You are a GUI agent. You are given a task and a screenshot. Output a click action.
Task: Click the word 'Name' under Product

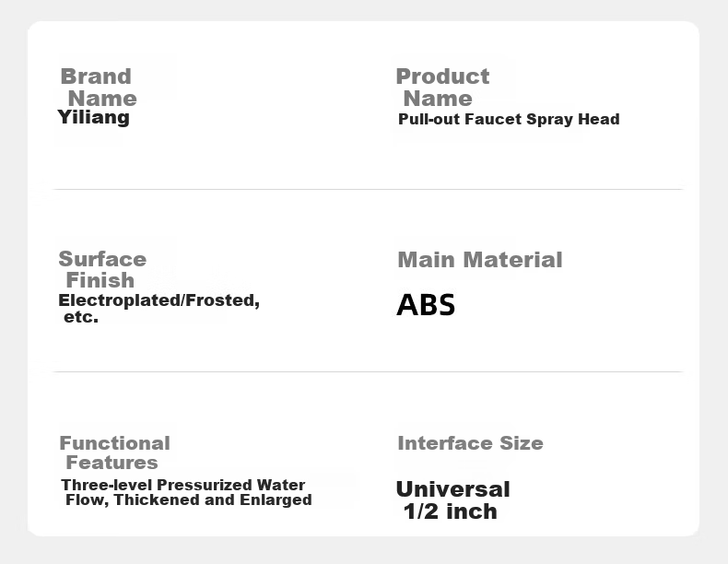tap(438, 99)
